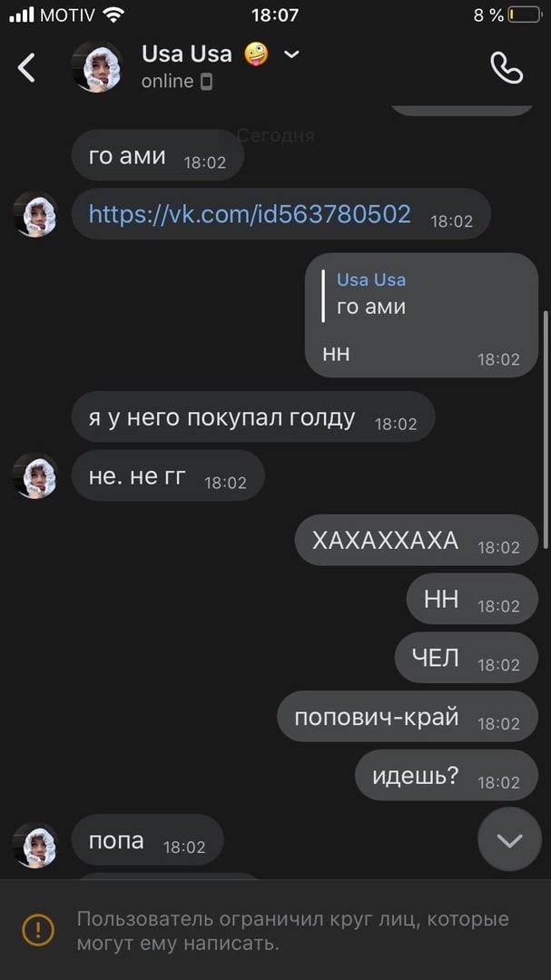Tap the restricted messaging notice text
Viewport: 551px width, 980px height.
click(x=292, y=931)
